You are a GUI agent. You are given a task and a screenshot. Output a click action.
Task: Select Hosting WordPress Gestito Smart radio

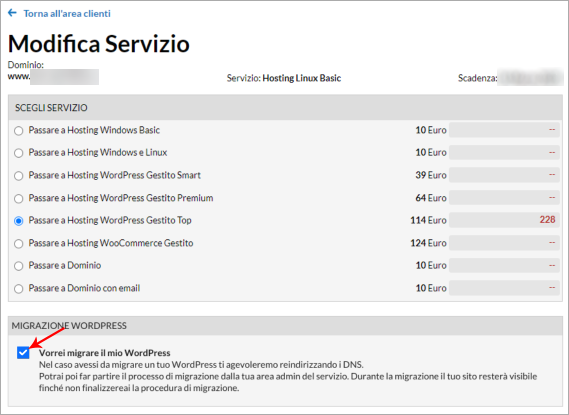19,176
